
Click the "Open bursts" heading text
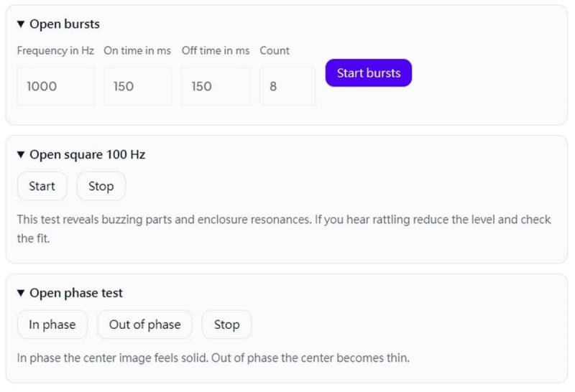65,24
